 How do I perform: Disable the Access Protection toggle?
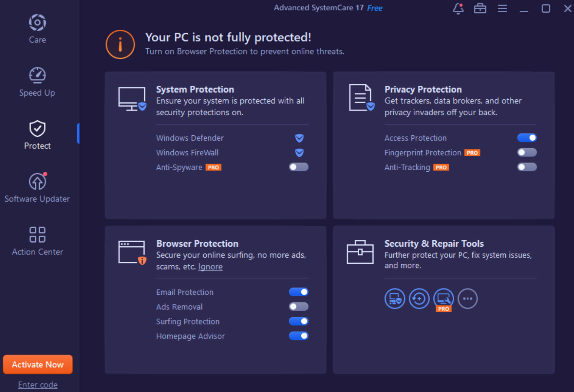[527, 138]
